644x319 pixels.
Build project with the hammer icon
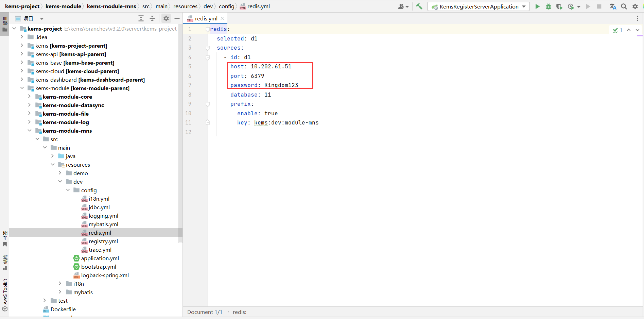pos(419,6)
